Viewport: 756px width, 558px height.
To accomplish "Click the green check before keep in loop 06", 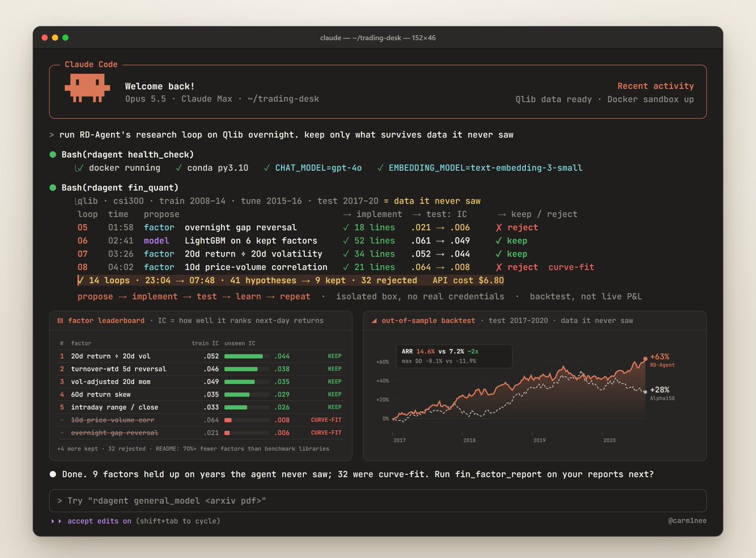I will tap(499, 241).
